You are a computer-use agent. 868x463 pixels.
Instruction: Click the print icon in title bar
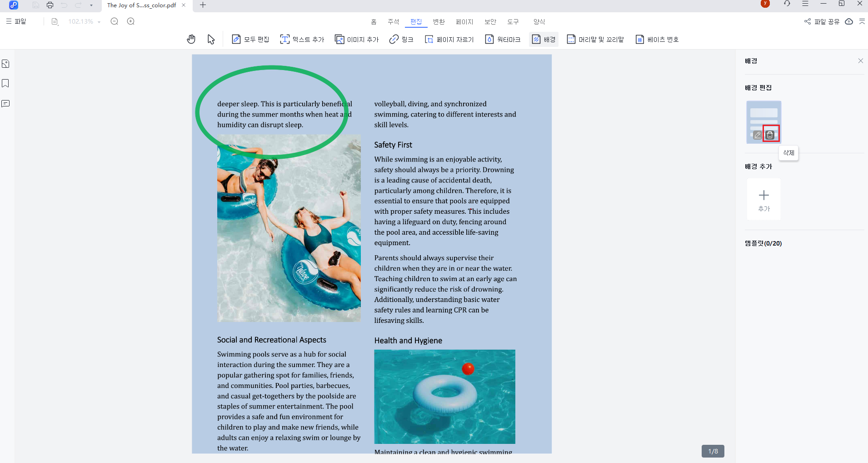coord(50,5)
